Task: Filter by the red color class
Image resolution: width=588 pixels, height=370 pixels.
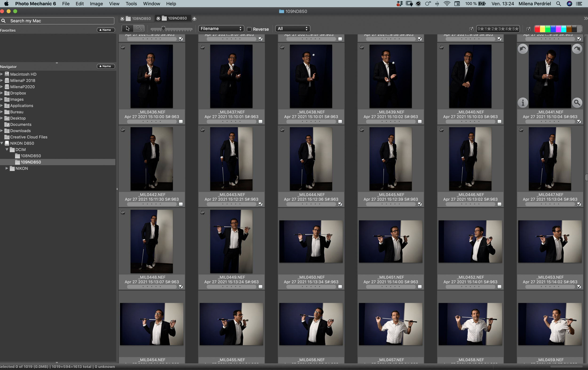Action: (537, 29)
